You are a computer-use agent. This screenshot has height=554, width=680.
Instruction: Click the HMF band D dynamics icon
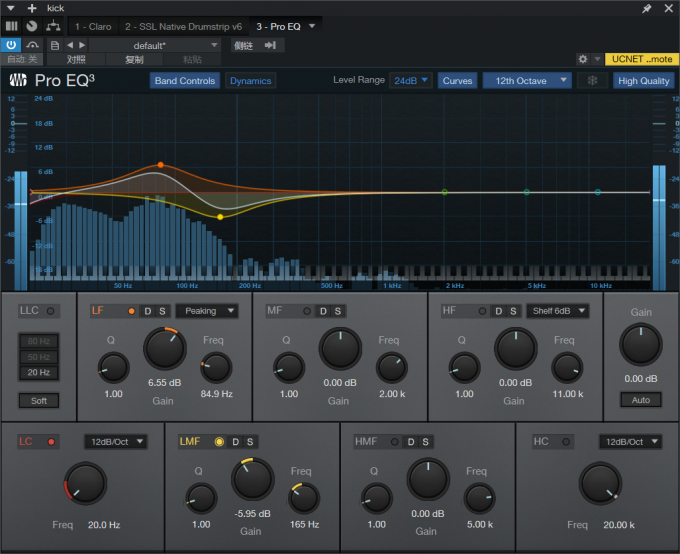pyautogui.click(x=411, y=442)
